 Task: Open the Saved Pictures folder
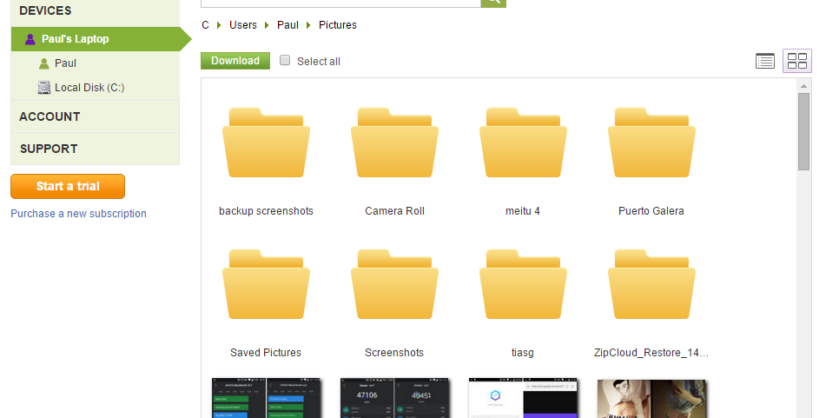coord(266,285)
